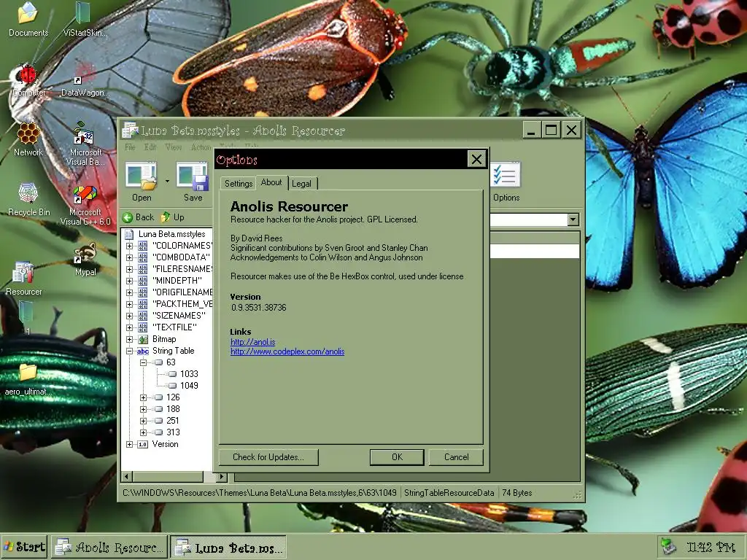This screenshot has width=747, height=560.
Task: Switch to the About tab
Action: [x=271, y=182]
